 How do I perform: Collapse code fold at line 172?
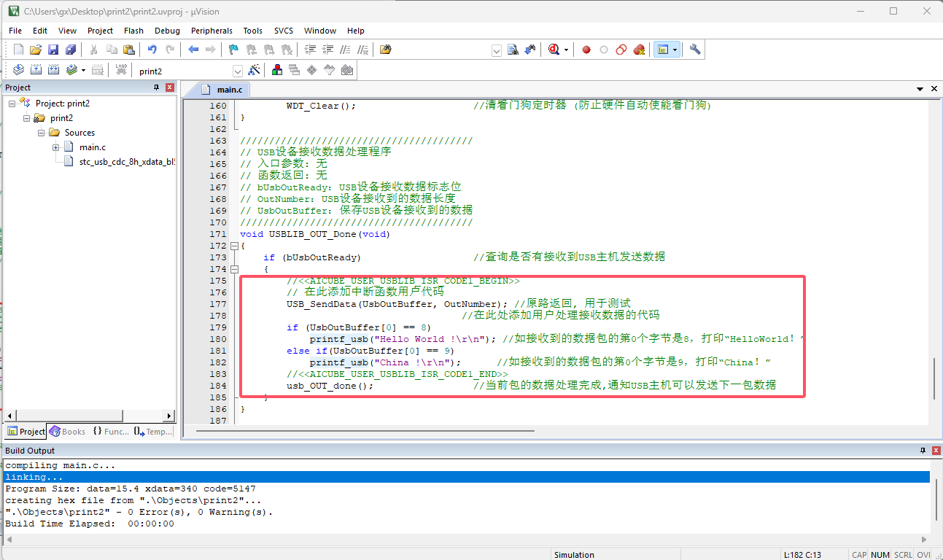(234, 246)
